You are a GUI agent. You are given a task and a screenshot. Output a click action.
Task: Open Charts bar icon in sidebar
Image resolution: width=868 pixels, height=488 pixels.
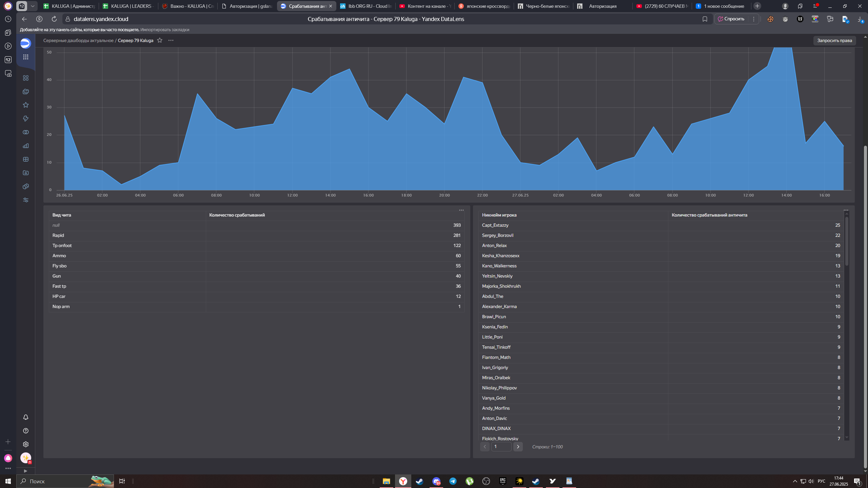click(x=25, y=146)
